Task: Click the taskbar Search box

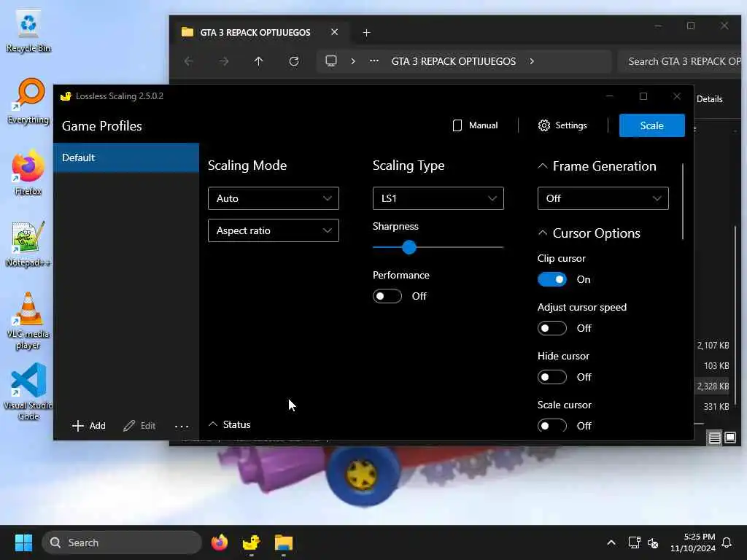Action: (x=122, y=542)
